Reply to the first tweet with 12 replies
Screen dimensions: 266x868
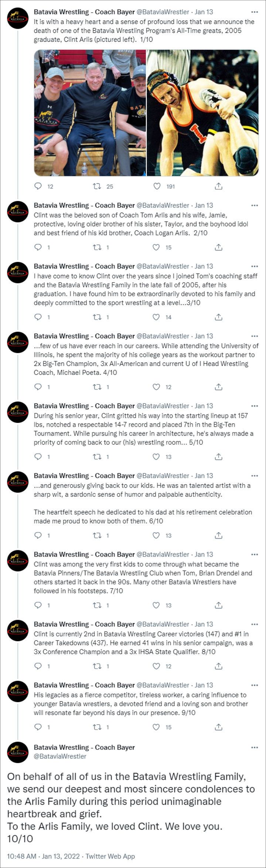[x=38, y=186]
